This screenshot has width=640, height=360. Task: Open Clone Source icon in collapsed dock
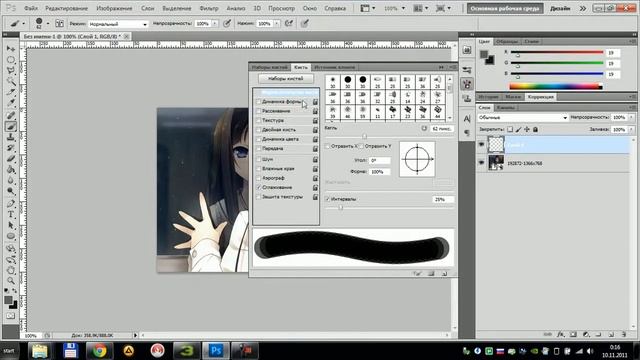[x=467, y=98]
